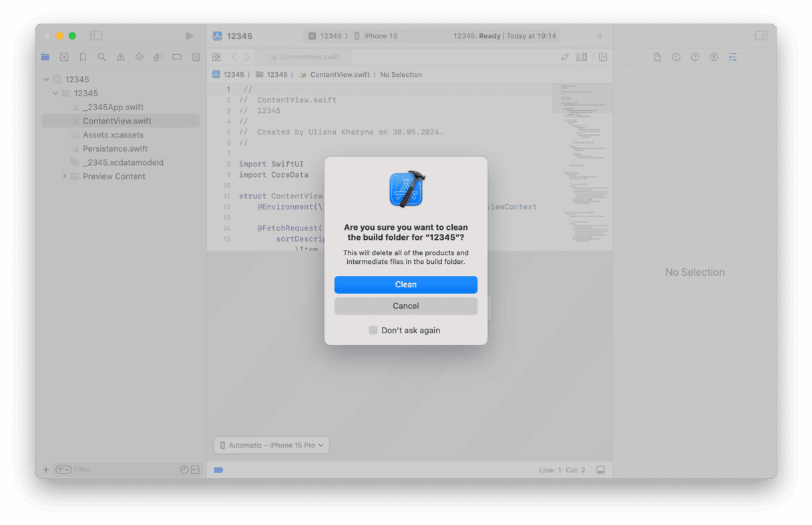Add a file with the navigator plus
The width and height of the screenshot is (812, 525).
[46, 470]
